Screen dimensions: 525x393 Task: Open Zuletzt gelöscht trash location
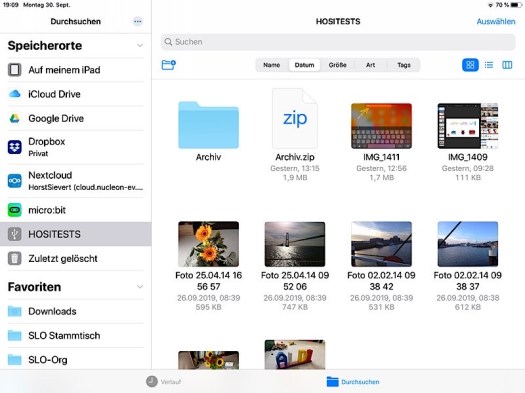click(x=76, y=258)
